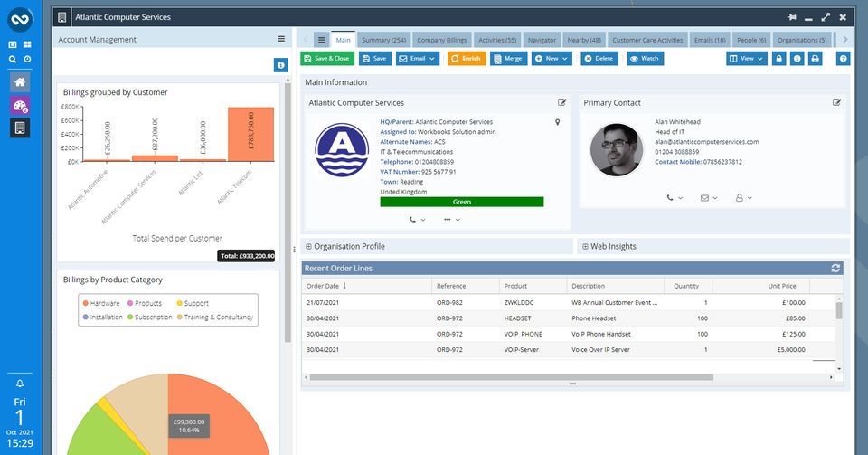Click the search magnifier icon in sidebar
The width and height of the screenshot is (868, 455).
(x=12, y=59)
